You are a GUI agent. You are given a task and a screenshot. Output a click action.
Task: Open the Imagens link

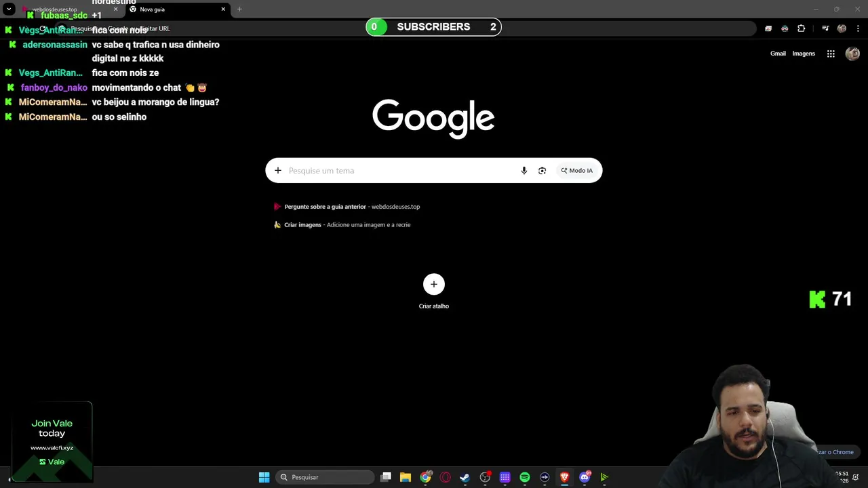804,54
